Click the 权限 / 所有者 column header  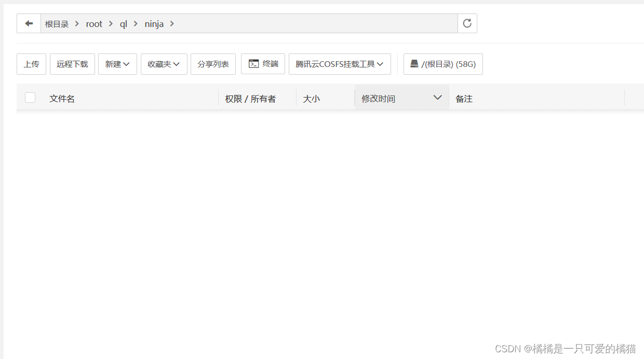250,99
